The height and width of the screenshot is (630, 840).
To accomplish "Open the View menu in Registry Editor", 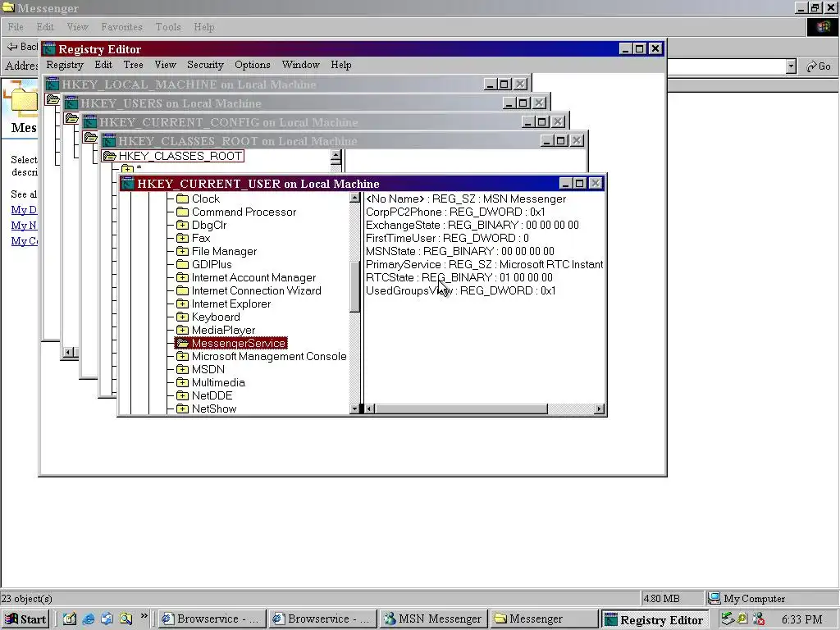I will pyautogui.click(x=165, y=65).
